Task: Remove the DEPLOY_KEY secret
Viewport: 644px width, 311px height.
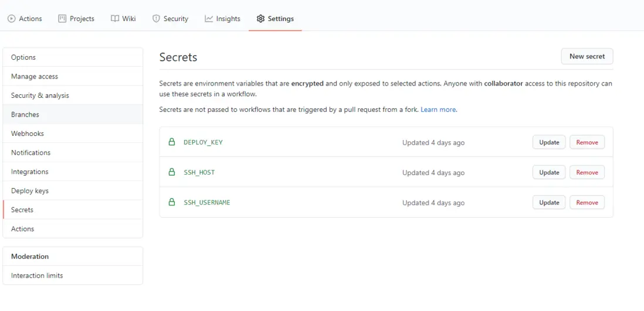Action: 587,142
